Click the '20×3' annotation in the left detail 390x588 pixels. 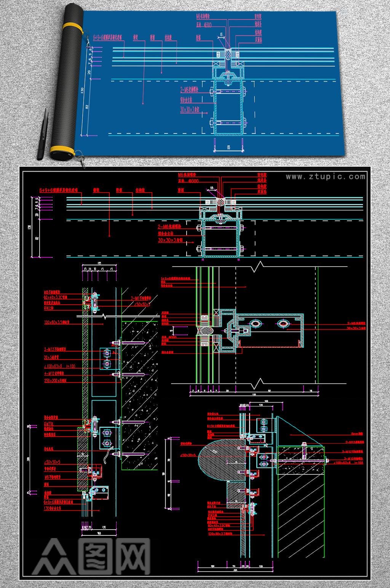(x=51, y=358)
